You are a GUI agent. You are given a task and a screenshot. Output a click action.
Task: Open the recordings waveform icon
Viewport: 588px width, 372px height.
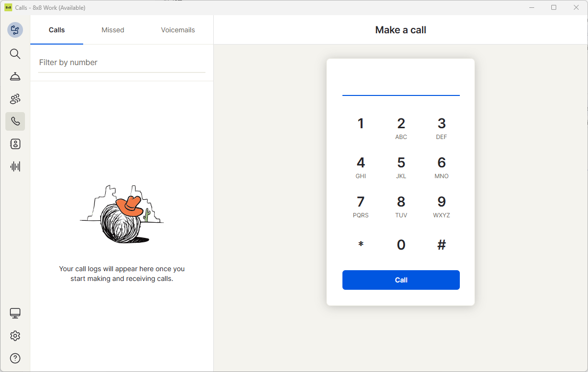15,166
